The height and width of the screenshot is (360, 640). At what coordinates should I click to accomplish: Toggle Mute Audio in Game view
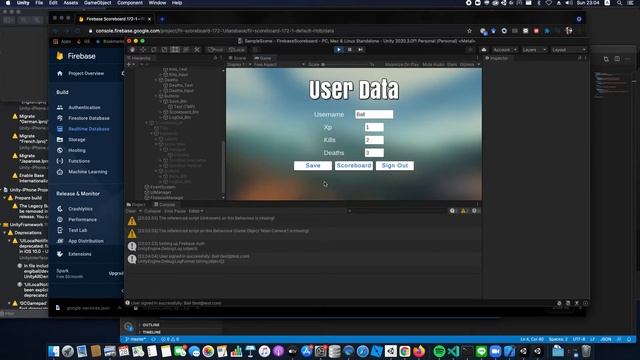[x=433, y=64]
